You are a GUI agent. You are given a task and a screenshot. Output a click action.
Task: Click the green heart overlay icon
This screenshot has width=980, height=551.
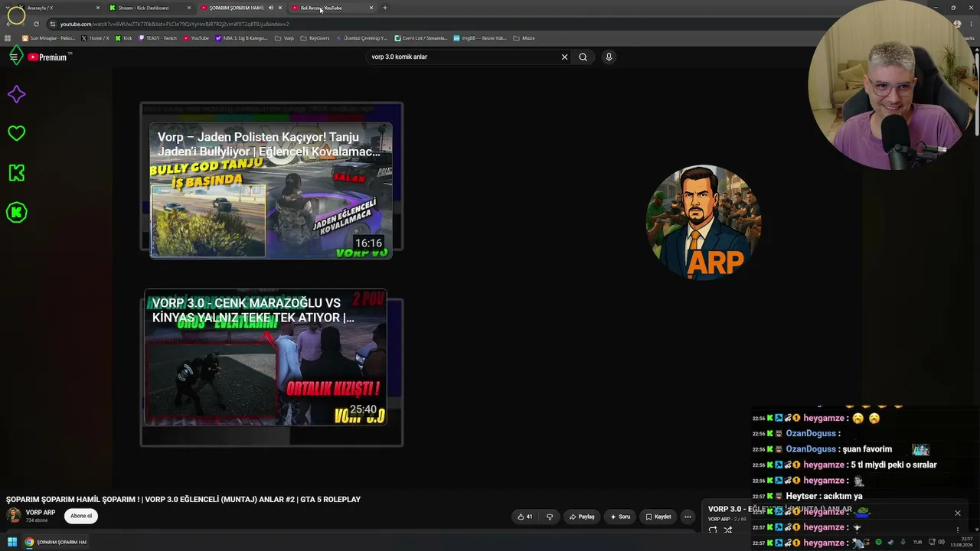(16, 133)
